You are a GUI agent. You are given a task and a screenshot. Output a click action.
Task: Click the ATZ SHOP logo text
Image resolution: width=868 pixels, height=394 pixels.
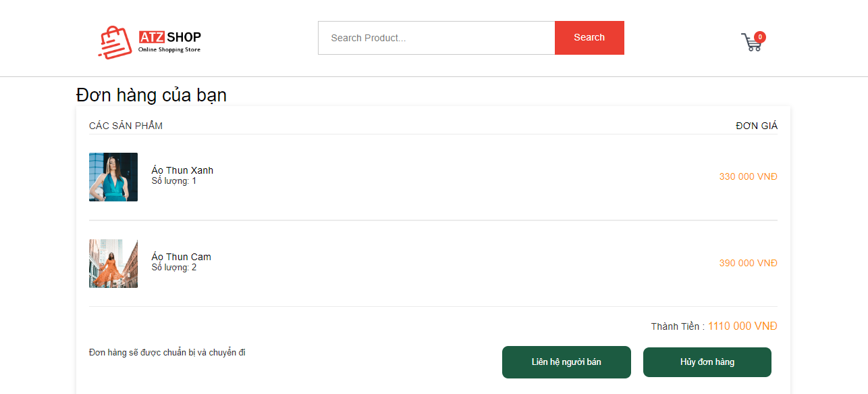point(169,37)
